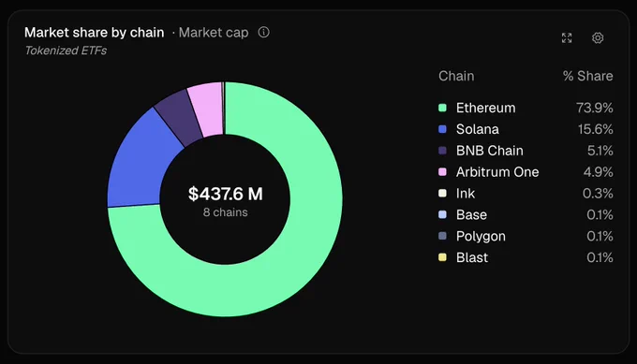Open the Market cap metric selector
This screenshot has width=637, height=364.
214,33
